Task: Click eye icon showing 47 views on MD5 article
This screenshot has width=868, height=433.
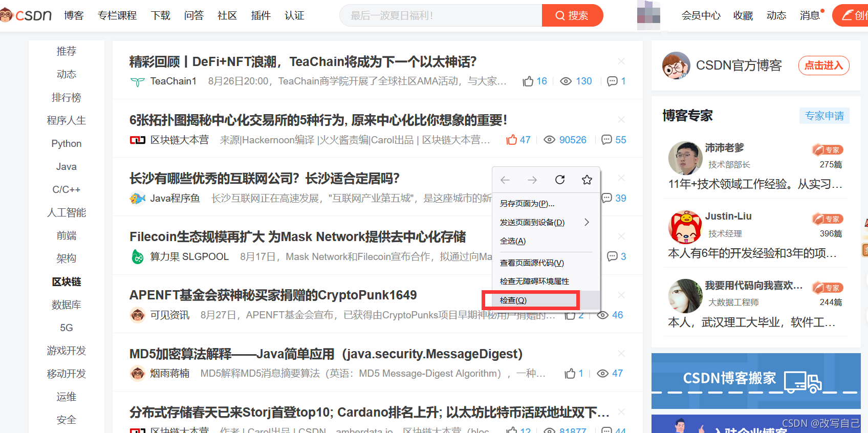Action: click(603, 374)
